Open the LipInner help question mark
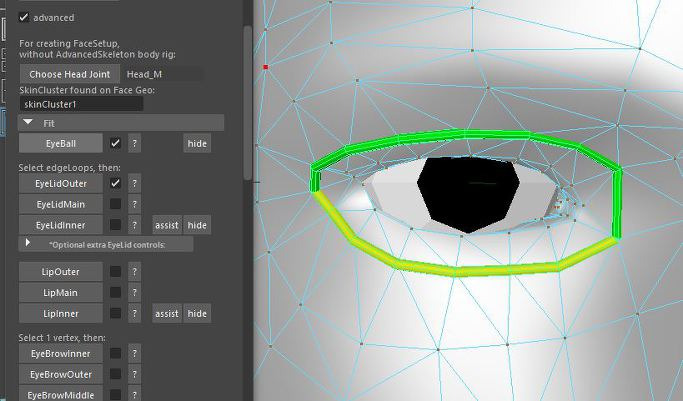Image resolution: width=683 pixels, height=401 pixels. pos(135,313)
